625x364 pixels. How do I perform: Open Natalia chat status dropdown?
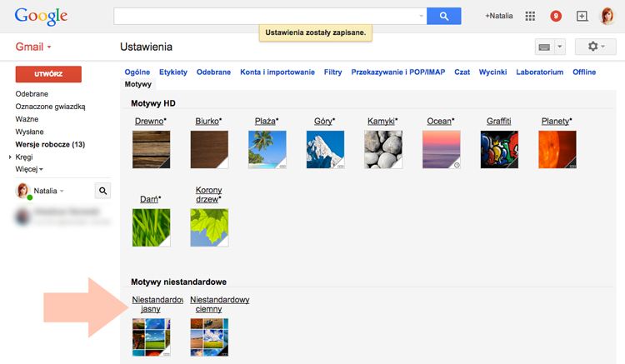48,191
